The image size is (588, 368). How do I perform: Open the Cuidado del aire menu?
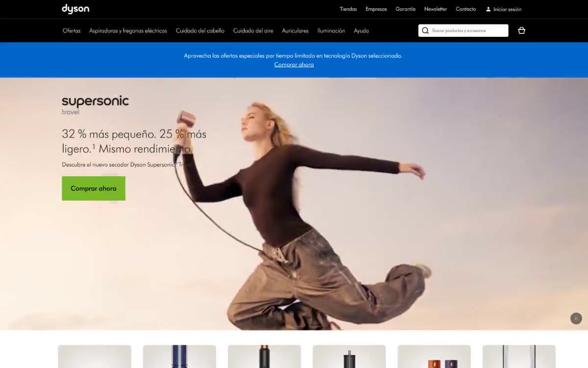click(253, 30)
